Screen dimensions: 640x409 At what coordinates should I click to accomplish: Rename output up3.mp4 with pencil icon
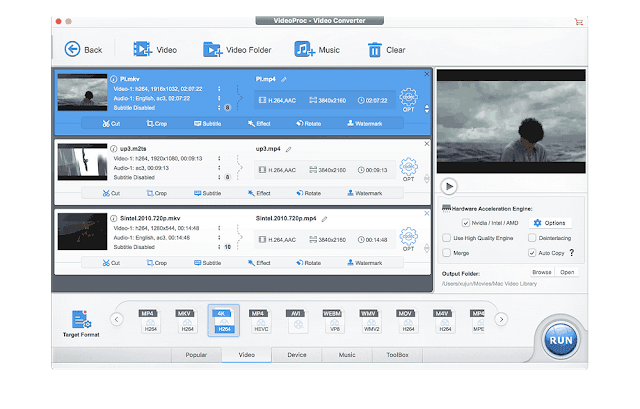(x=289, y=149)
